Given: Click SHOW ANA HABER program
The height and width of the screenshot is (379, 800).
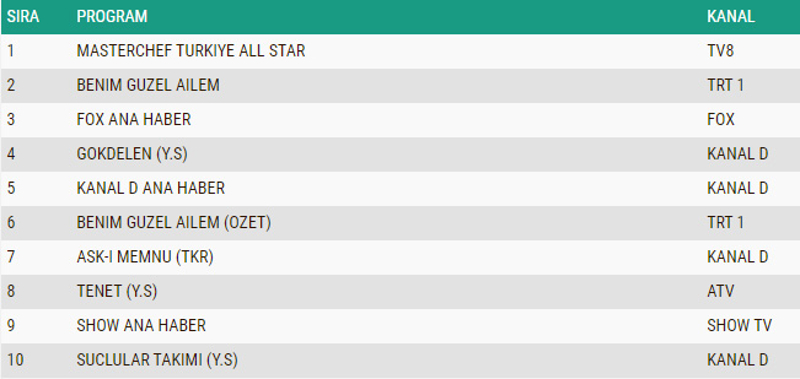Looking at the screenshot, I should click(141, 325).
